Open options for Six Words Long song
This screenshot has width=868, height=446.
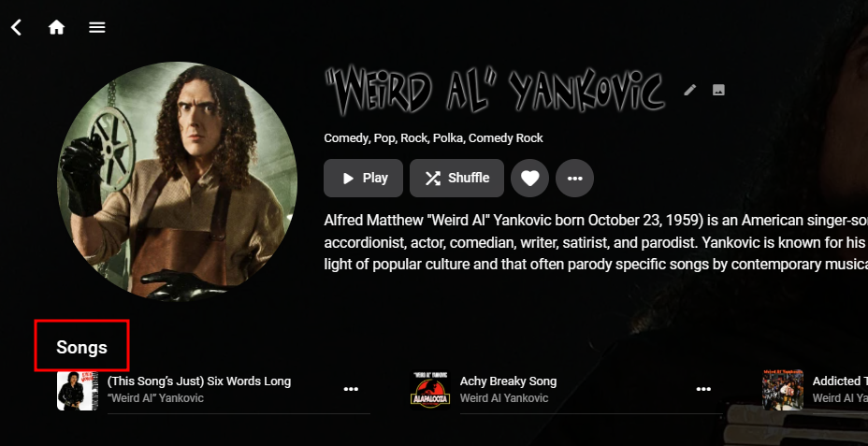tap(351, 390)
